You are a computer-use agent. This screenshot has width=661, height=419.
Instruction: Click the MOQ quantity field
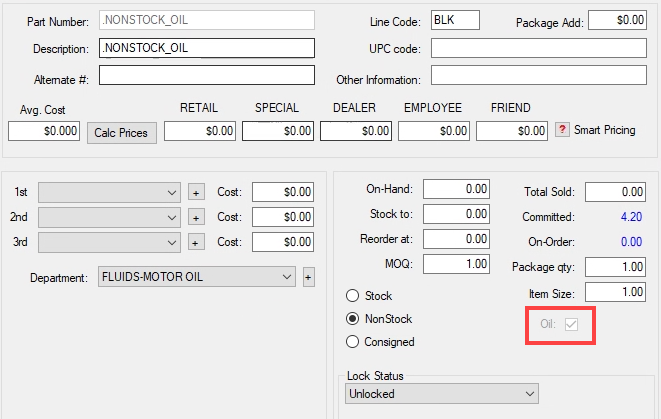457,264
